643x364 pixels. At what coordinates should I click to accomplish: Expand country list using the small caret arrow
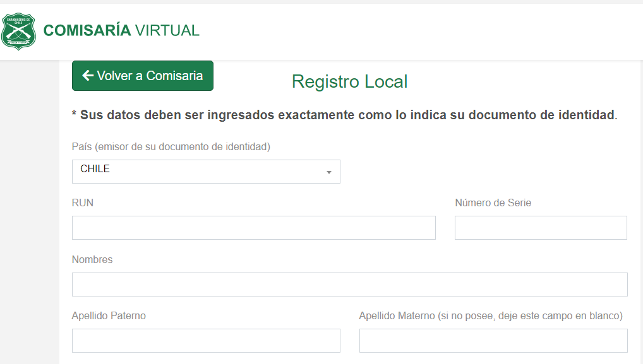(328, 172)
